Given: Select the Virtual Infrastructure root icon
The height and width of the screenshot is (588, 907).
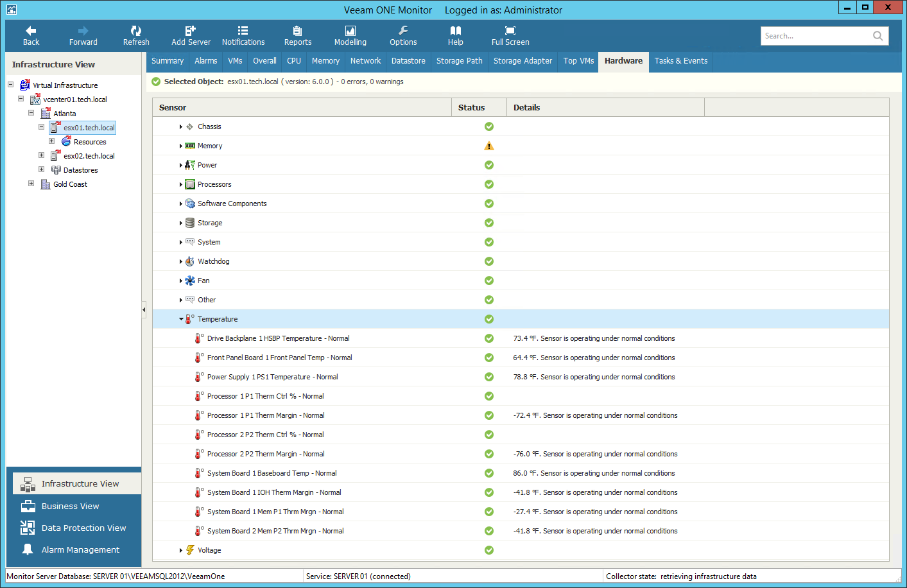Looking at the screenshot, I should coord(25,85).
